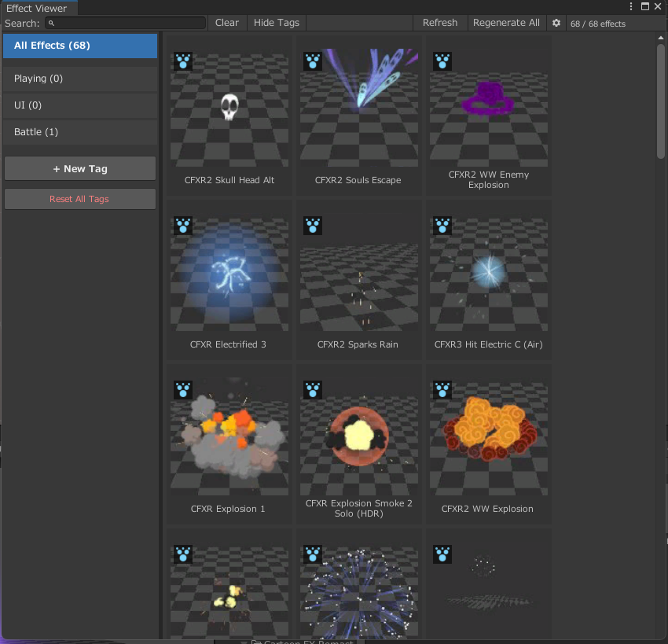The height and width of the screenshot is (644, 668).
Task: Click particle icon on CFXR Explosion 1
Action: (x=183, y=391)
